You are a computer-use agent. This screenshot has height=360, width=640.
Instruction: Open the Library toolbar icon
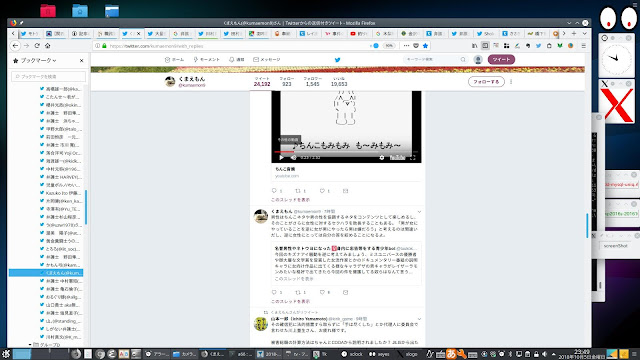474,46
